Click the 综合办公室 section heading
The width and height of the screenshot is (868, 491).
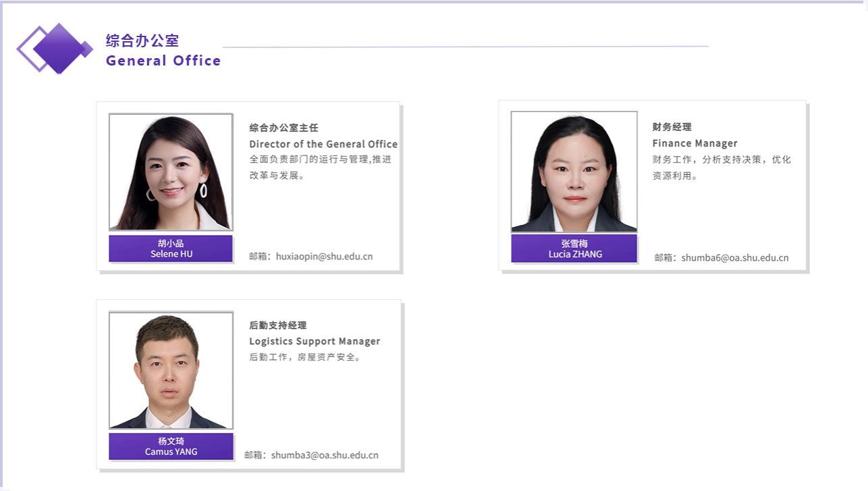click(x=142, y=41)
